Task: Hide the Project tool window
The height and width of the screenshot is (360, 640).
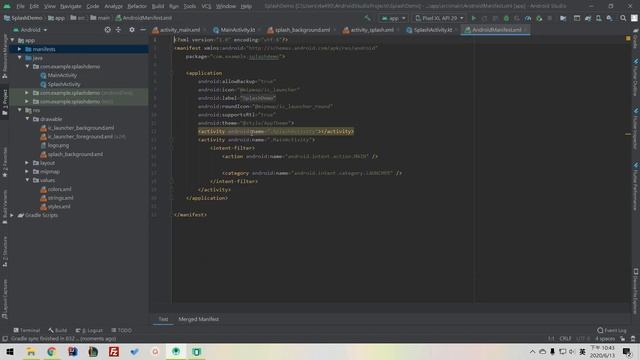Action: click(x=143, y=30)
